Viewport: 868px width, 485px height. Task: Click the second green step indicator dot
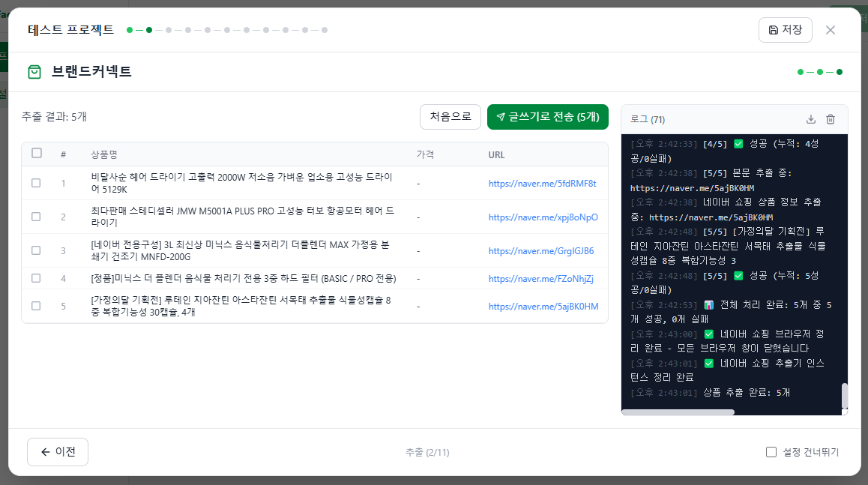[x=149, y=30]
